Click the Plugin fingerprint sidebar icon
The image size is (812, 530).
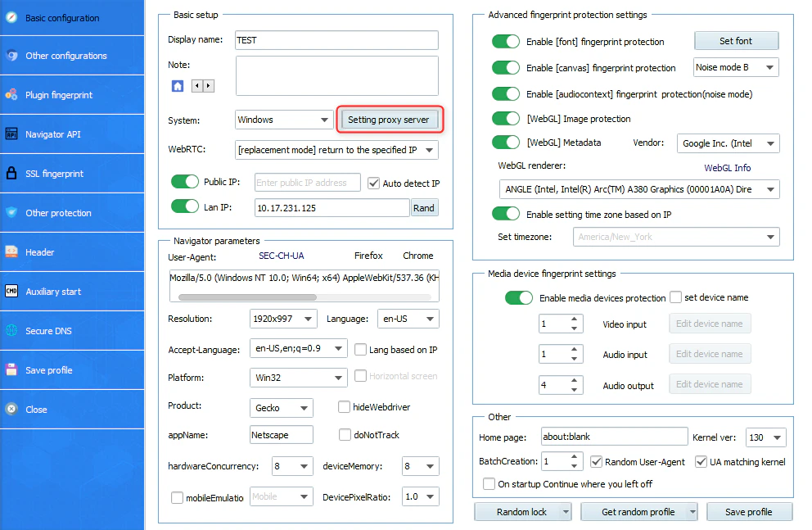tap(11, 95)
